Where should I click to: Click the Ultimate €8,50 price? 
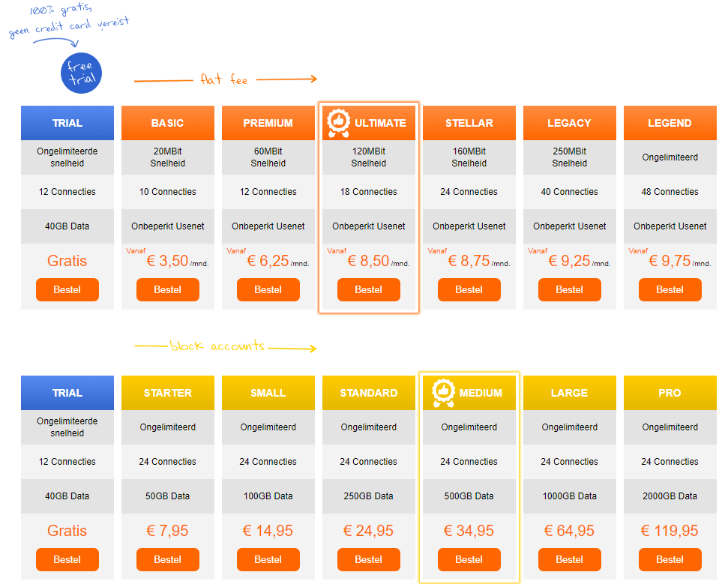pos(368,261)
